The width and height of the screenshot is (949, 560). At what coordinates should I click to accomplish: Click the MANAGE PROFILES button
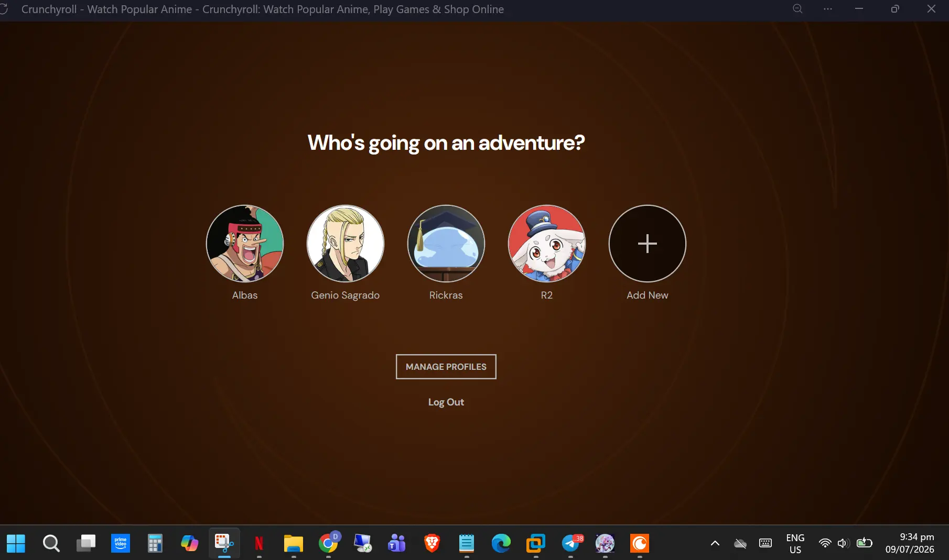(x=446, y=367)
